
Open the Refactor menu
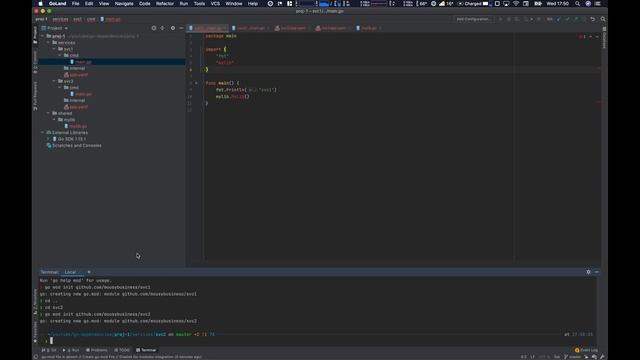165,4
